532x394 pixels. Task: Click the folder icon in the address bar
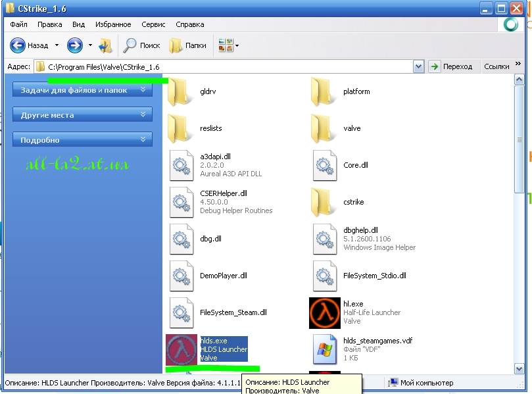[40, 66]
